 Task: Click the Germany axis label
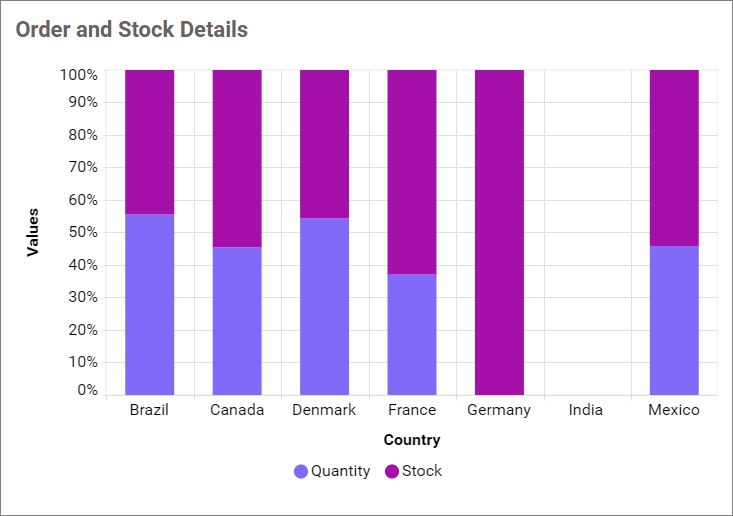pos(499,410)
